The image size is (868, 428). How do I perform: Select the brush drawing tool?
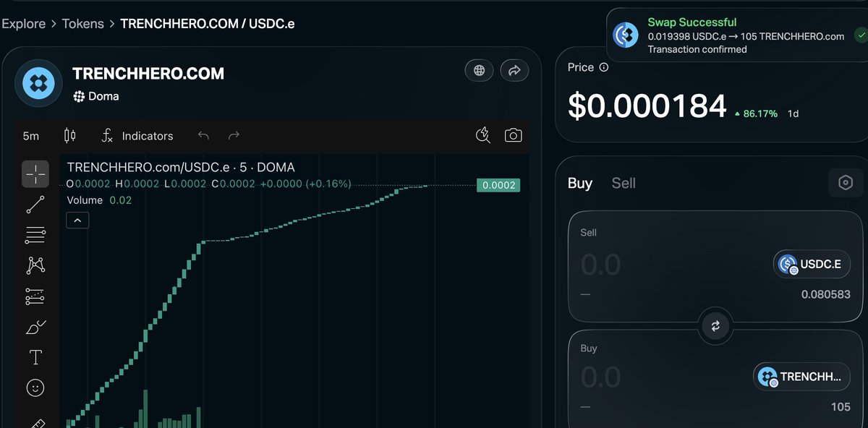35,328
